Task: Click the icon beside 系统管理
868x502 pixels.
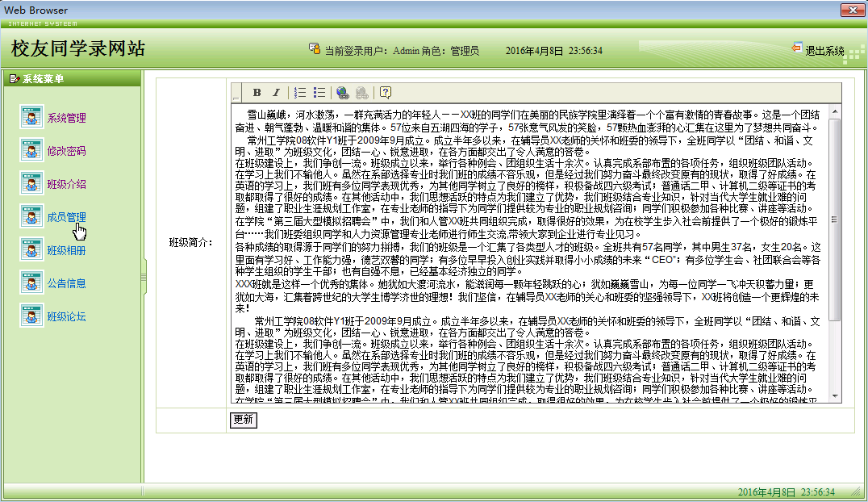Action: tap(31, 117)
